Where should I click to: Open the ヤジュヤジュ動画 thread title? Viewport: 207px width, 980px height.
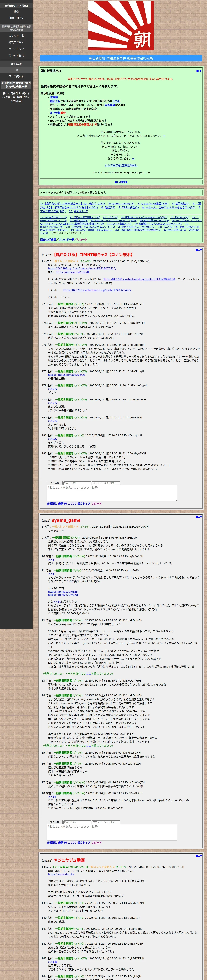(x=69, y=860)
